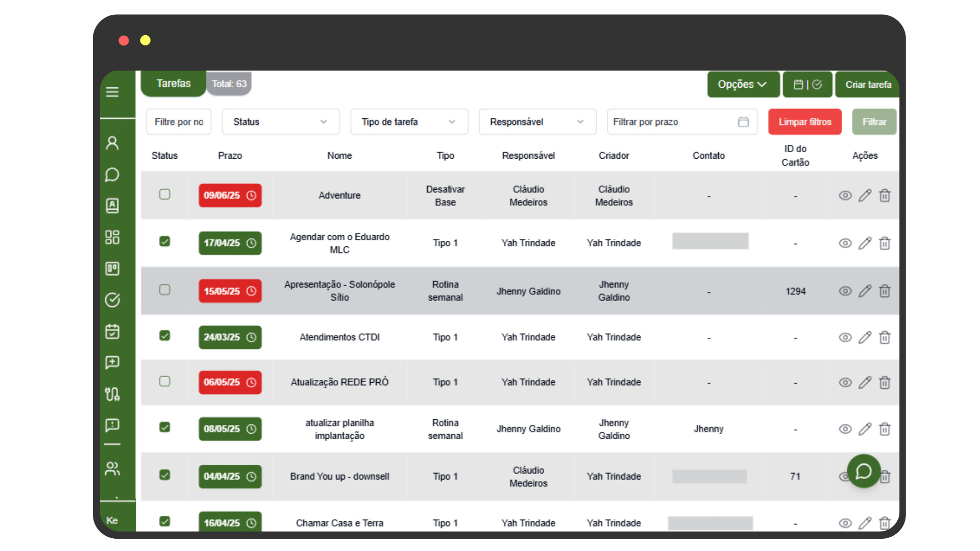Uncheck the Chamar Casa e Terra checkbox
Viewport: 980px width, 551px height.
tap(164, 521)
